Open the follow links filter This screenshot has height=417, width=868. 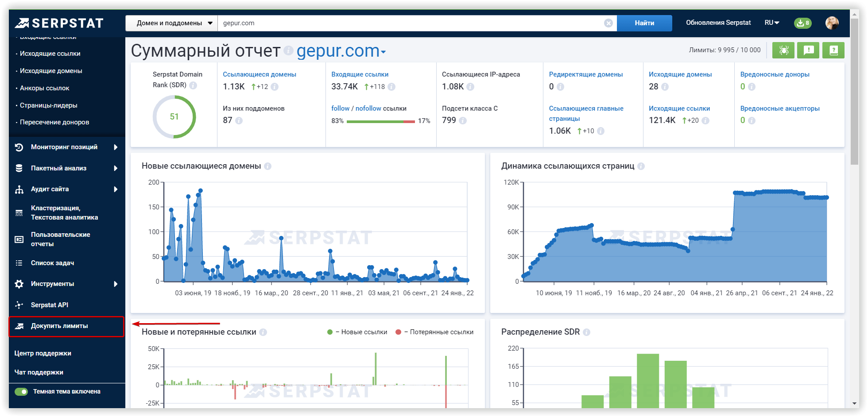341,108
